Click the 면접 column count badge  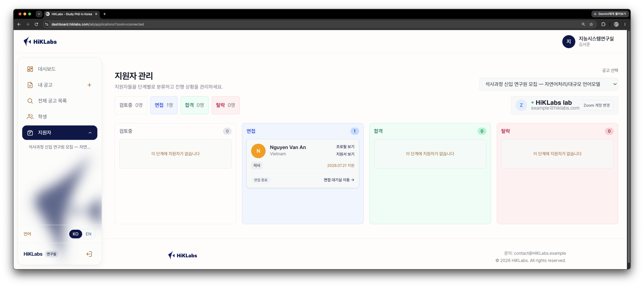[354, 131]
